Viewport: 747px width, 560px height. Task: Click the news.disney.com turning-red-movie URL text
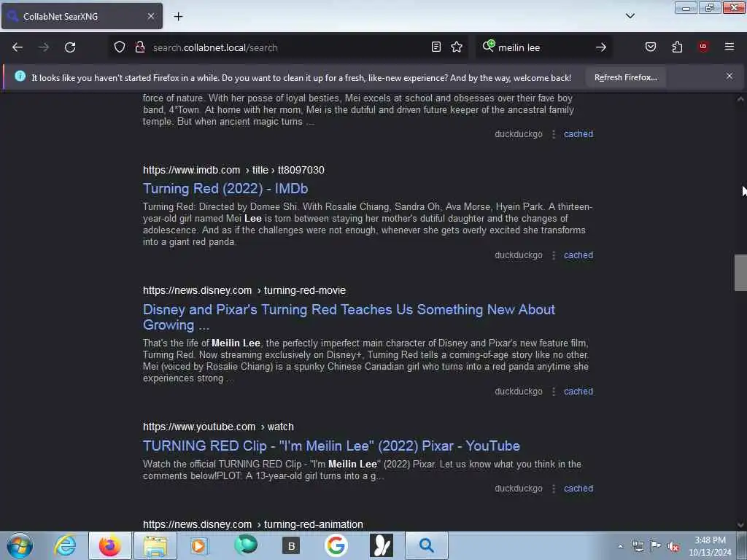(244, 290)
